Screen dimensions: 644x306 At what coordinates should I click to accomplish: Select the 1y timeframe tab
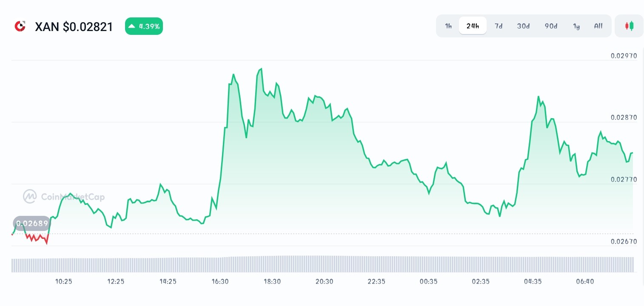click(576, 26)
